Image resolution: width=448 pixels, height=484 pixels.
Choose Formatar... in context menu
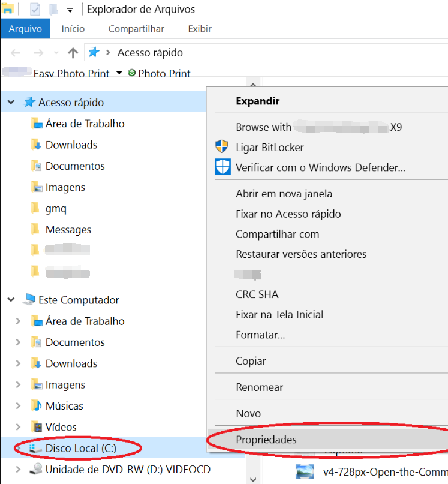coord(260,335)
